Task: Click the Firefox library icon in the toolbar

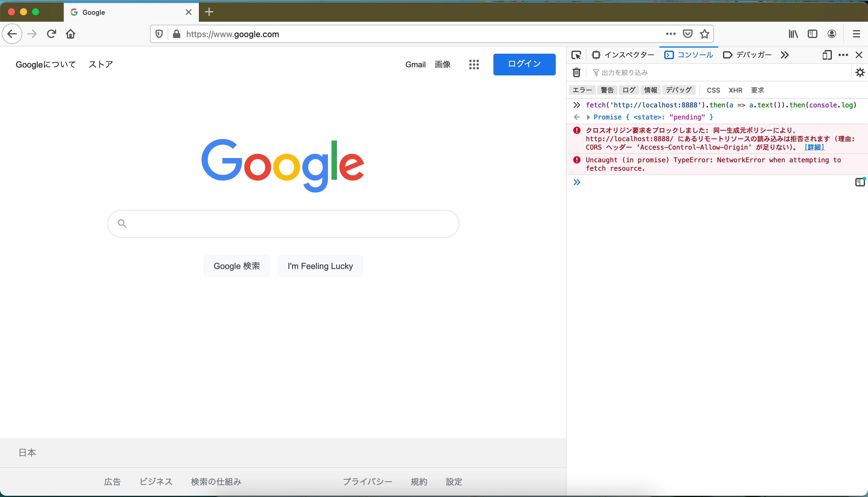Action: 793,34
